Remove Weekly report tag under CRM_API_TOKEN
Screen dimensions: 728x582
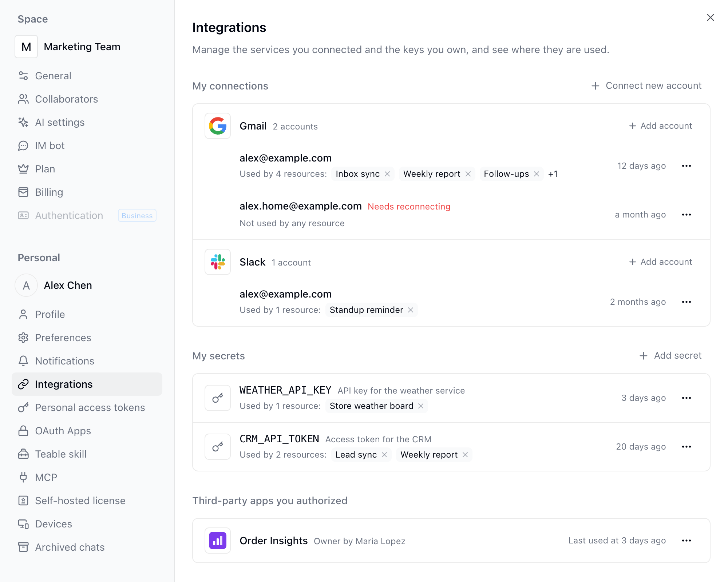point(465,455)
